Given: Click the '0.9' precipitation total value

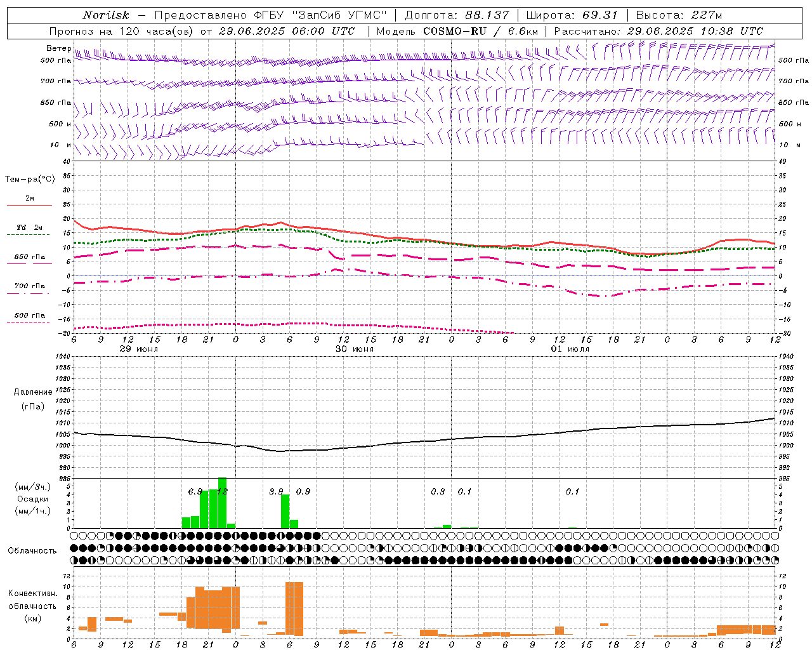Looking at the screenshot, I should [x=303, y=492].
